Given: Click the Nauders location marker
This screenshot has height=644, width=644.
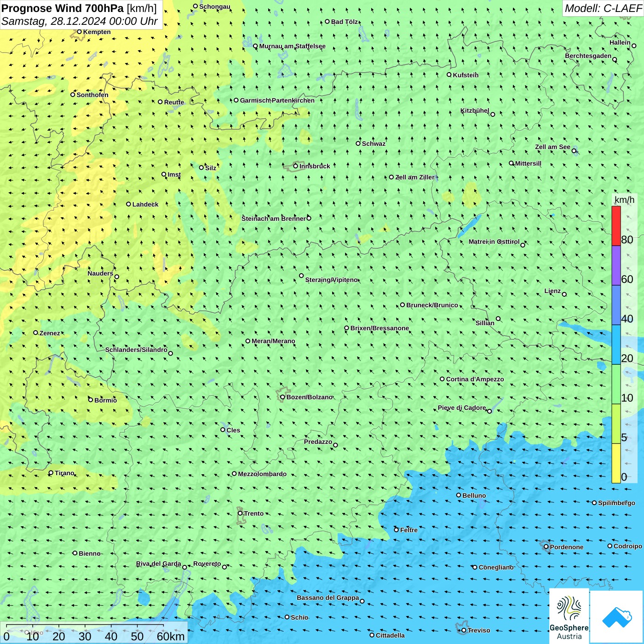Looking at the screenshot, I should click(117, 277).
